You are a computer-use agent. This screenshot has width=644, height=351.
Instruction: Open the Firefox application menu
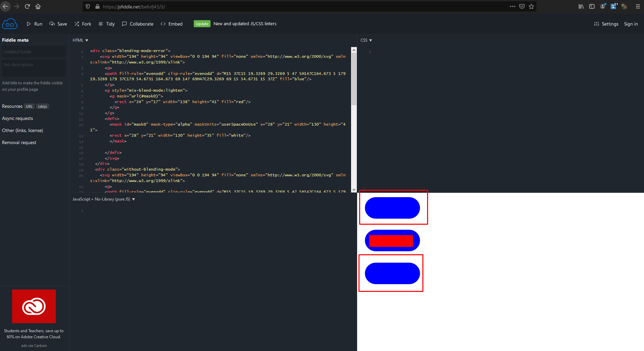coord(638,6)
